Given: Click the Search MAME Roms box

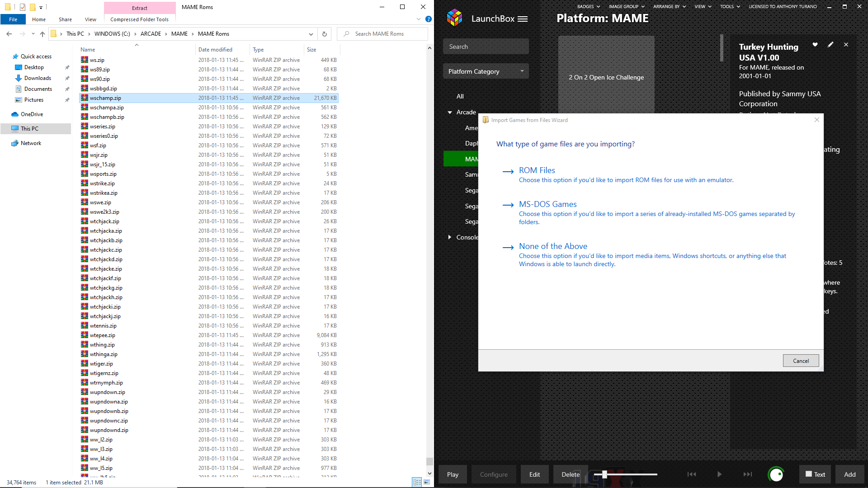Looking at the screenshot, I should point(382,34).
